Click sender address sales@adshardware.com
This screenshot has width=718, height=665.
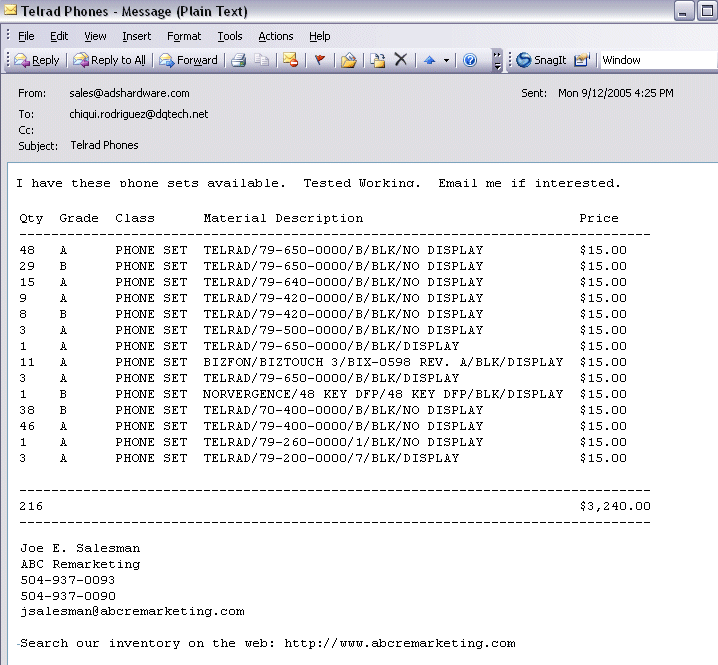point(129,93)
